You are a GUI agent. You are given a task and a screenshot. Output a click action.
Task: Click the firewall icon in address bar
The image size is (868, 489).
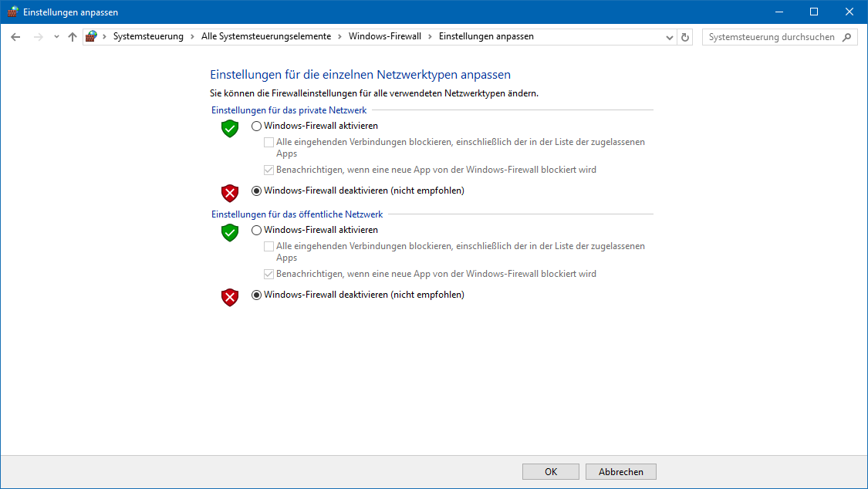[x=91, y=36]
